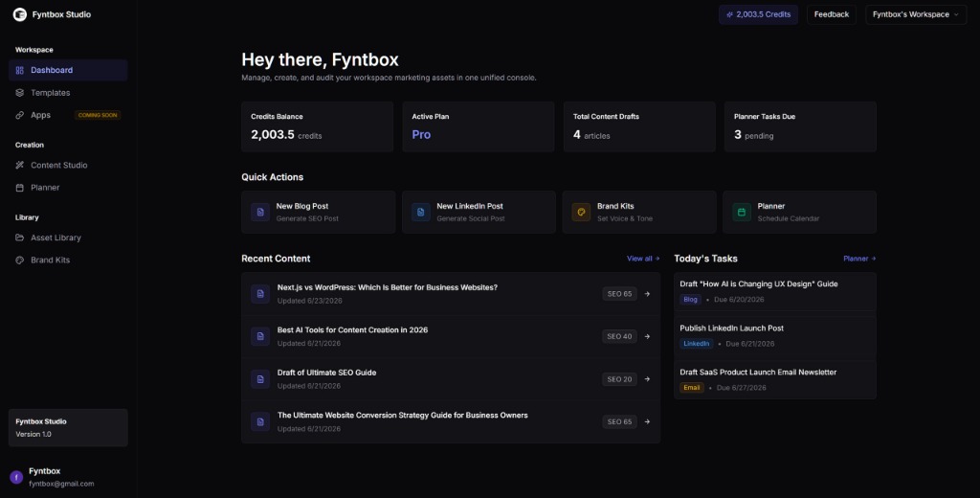Screen dimensions: 980x498
Task: Click the arrow next to SEO 40 badge
Action: pos(647,336)
